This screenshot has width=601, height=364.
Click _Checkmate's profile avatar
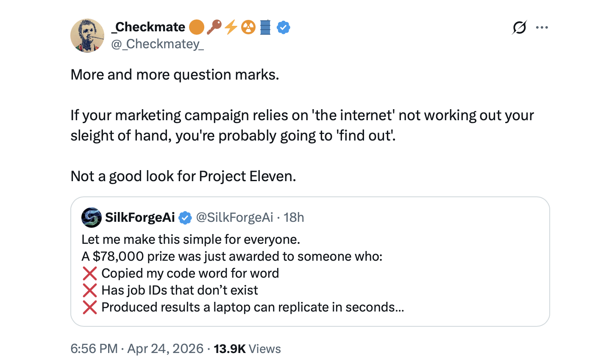point(87,36)
